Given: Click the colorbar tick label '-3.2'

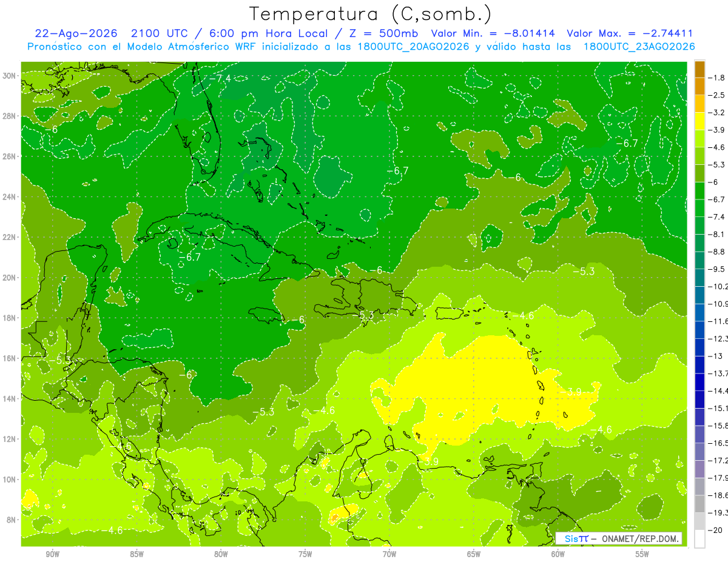Looking at the screenshot, I should 716,112.
